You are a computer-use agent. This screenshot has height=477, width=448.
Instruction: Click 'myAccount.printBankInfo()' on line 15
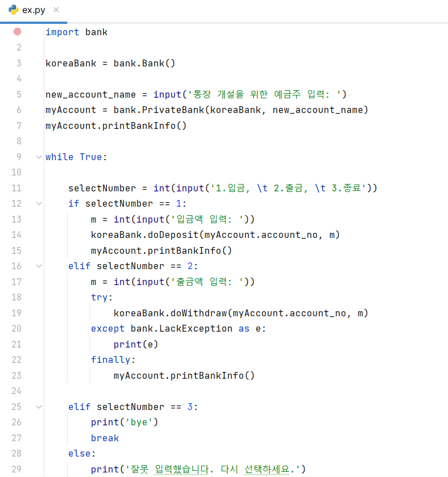click(161, 250)
